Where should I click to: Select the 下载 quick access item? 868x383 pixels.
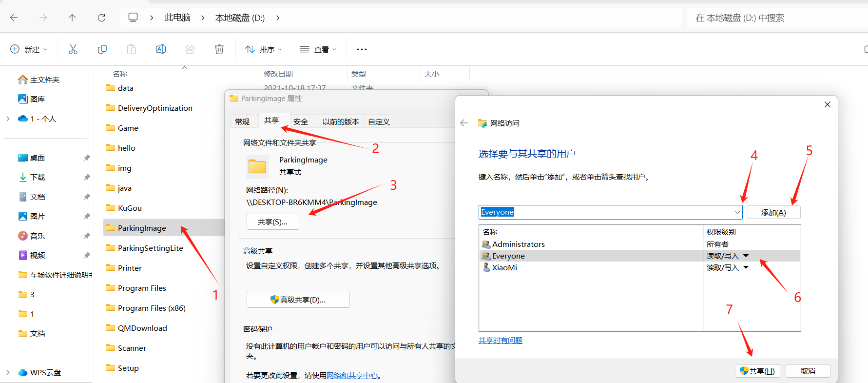pyautogui.click(x=38, y=177)
